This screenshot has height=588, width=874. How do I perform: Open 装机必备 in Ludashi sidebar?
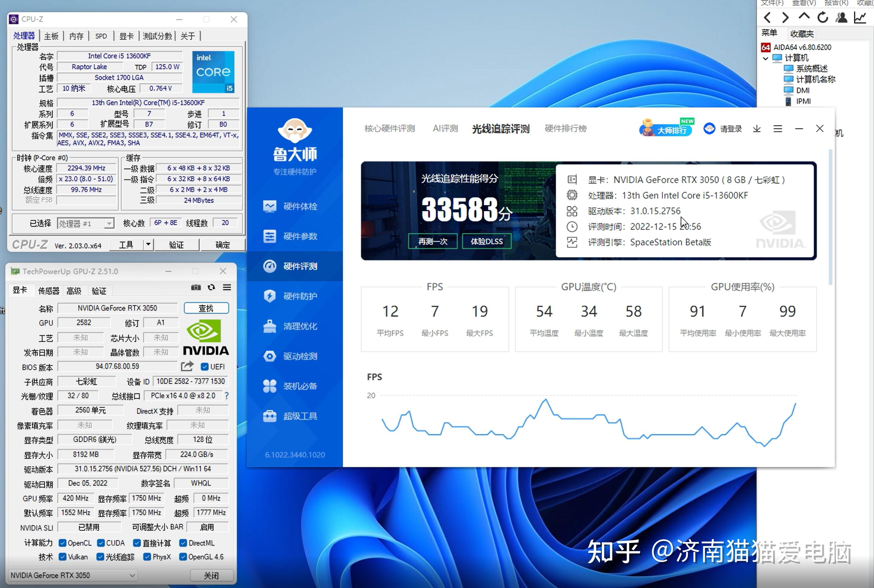click(x=294, y=386)
